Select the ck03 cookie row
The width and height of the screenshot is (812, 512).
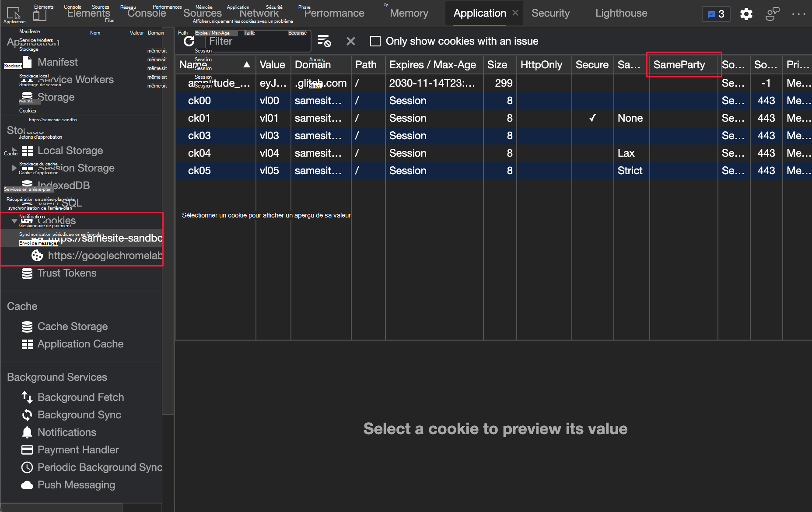click(493, 136)
